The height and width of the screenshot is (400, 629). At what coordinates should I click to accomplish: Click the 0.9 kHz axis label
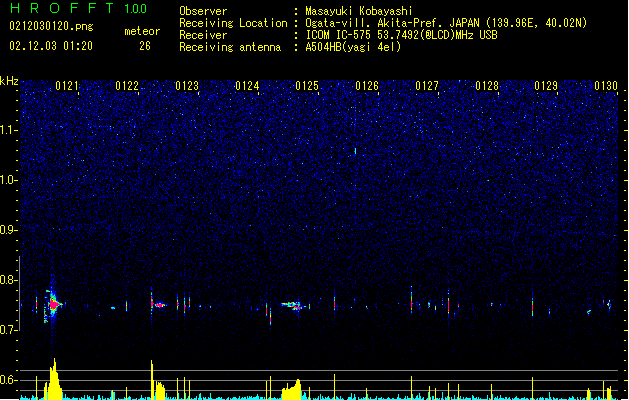pyautogui.click(x=8, y=230)
